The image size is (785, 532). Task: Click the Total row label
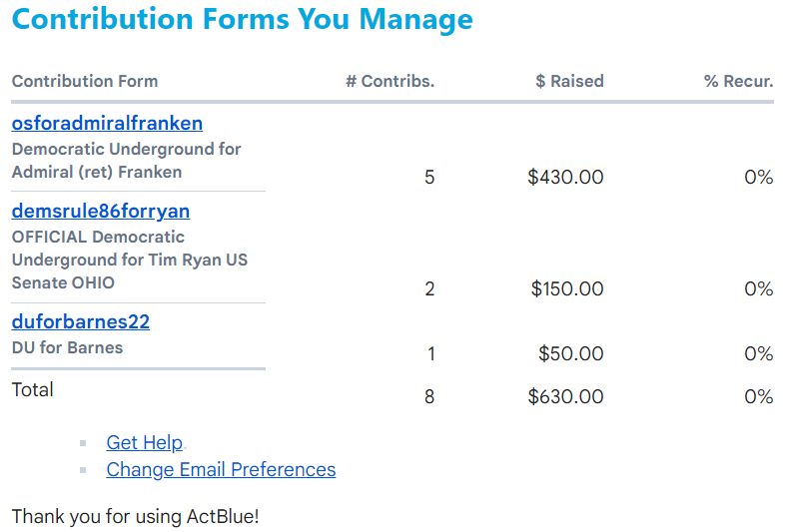pyautogui.click(x=33, y=390)
